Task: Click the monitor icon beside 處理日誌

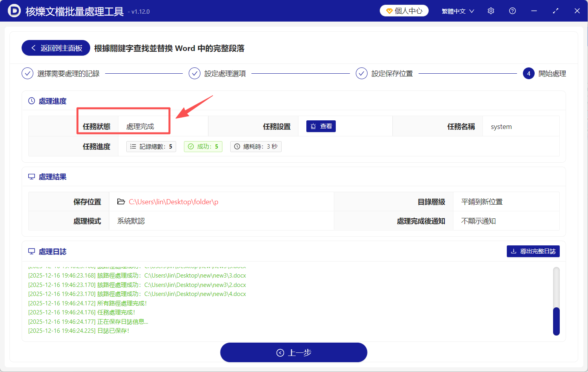Action: click(x=31, y=251)
